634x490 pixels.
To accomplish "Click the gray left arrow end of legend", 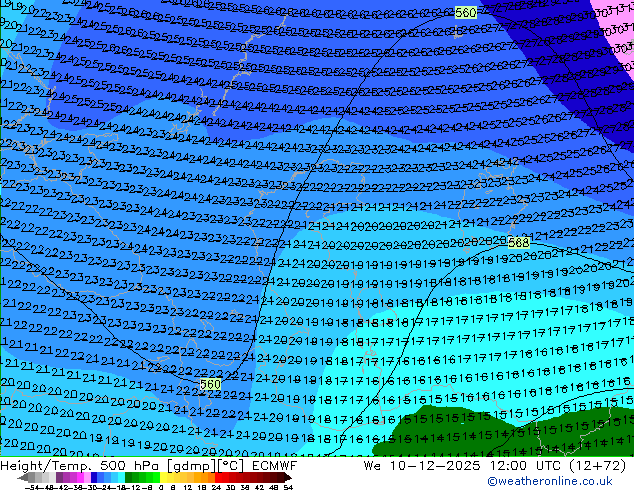I will point(23,477).
